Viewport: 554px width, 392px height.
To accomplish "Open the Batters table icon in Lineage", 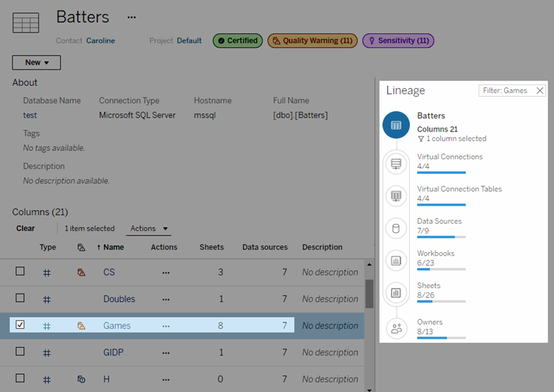I will (x=396, y=125).
